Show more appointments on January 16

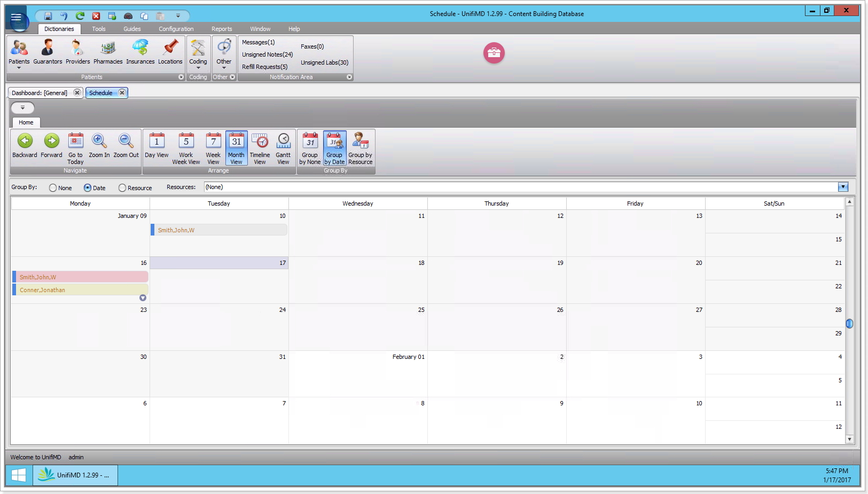click(143, 298)
